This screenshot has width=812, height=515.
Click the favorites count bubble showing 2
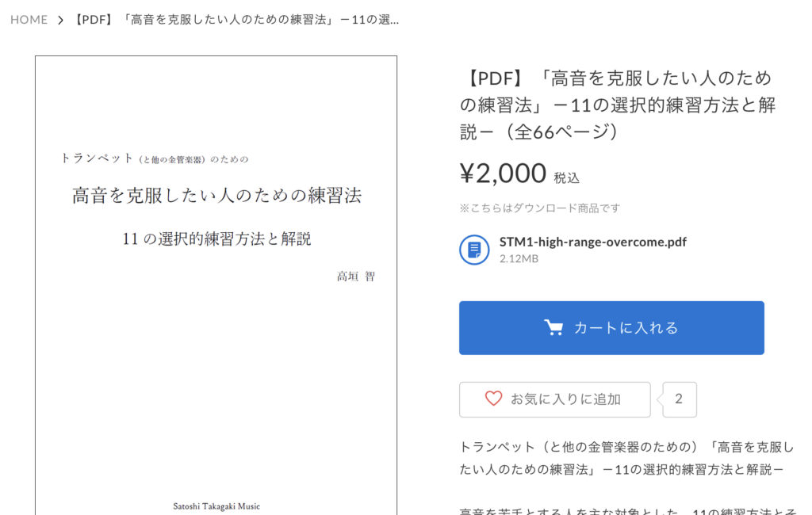[x=679, y=399]
